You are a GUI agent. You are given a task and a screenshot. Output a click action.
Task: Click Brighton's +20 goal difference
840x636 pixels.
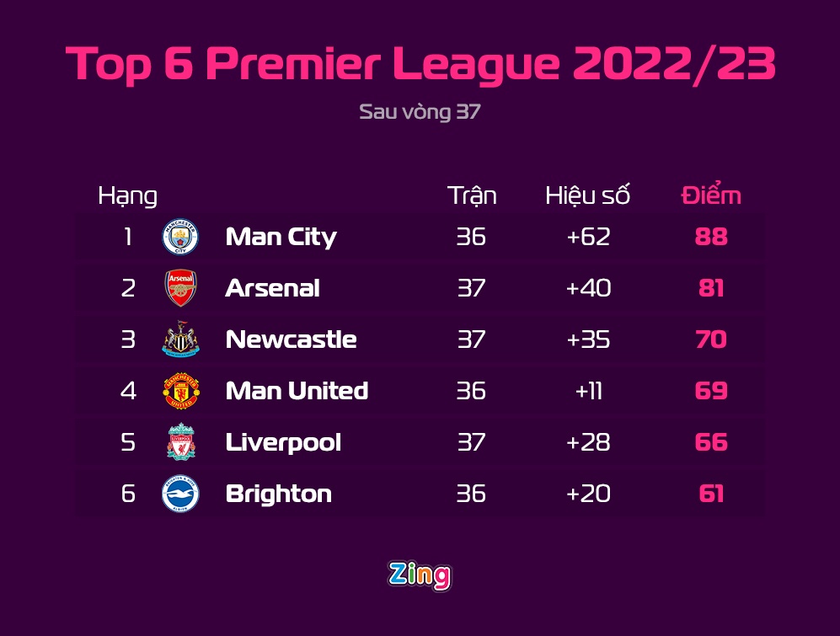[588, 494]
